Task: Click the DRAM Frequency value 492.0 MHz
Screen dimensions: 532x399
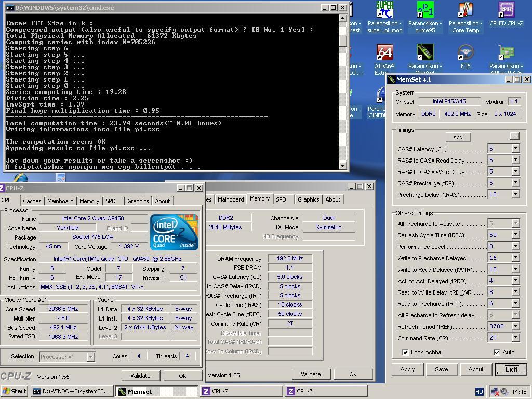Action: coord(290,258)
